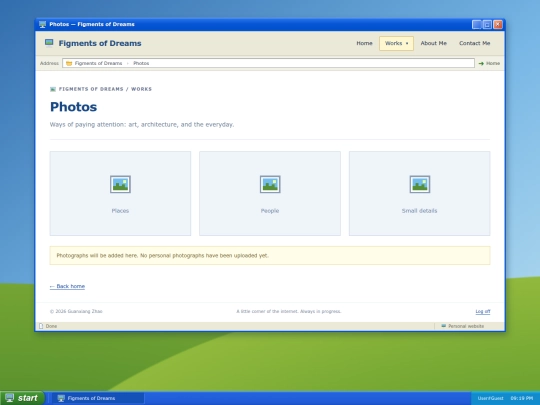
Task: Click the page icon in status bar
Action: point(41,326)
